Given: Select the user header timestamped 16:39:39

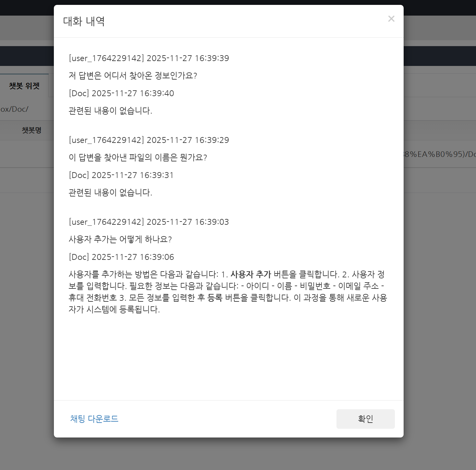Looking at the screenshot, I should (x=149, y=58).
